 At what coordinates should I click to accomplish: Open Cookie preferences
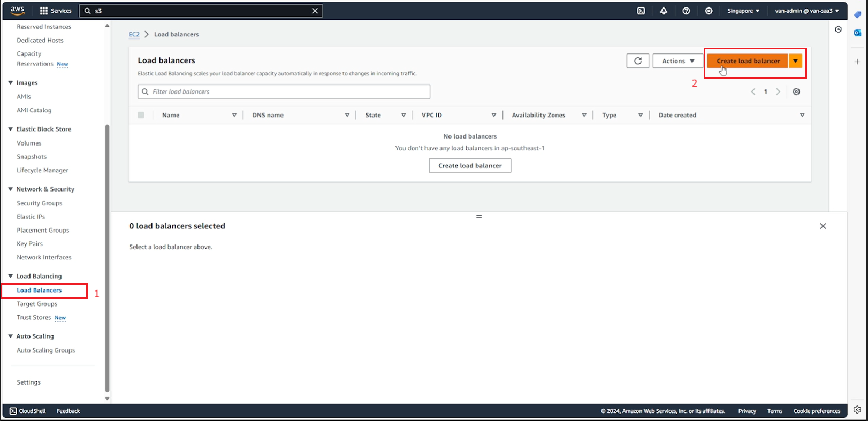(817, 411)
